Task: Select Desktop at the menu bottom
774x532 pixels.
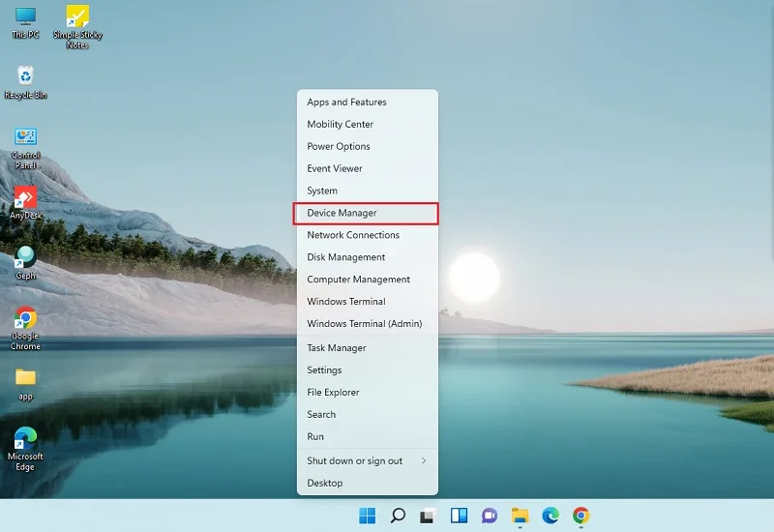Action: 368,484
